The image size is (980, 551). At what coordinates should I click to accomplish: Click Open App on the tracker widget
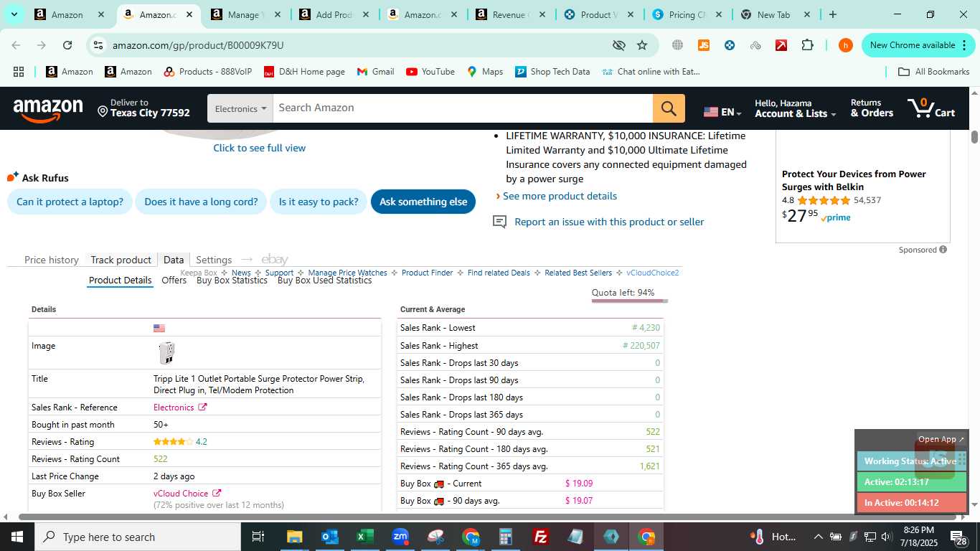941,439
